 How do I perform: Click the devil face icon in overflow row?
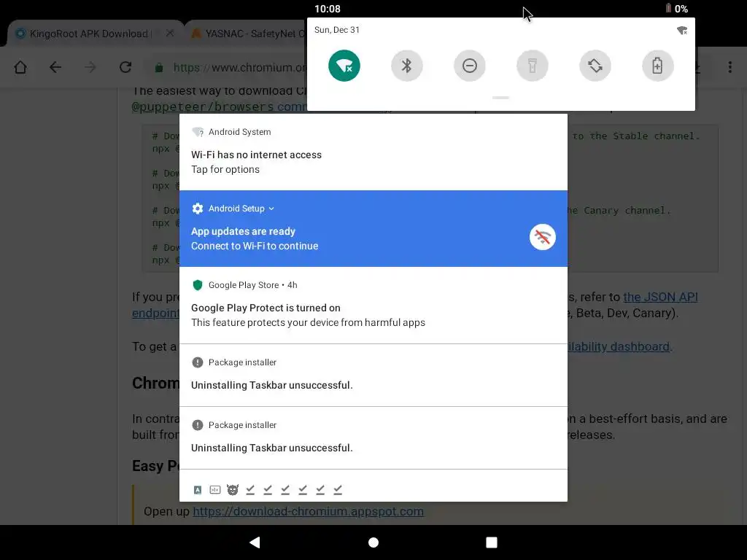pos(233,489)
